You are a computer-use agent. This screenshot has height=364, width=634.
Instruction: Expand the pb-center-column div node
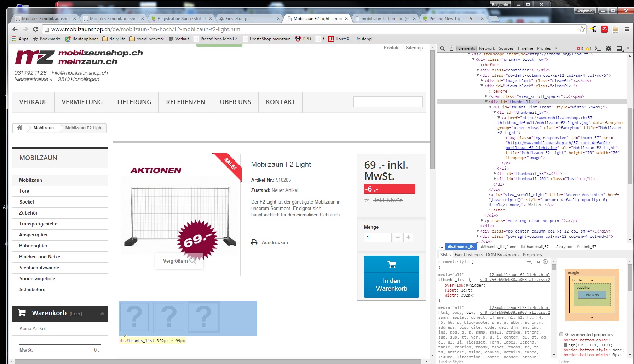(478, 231)
